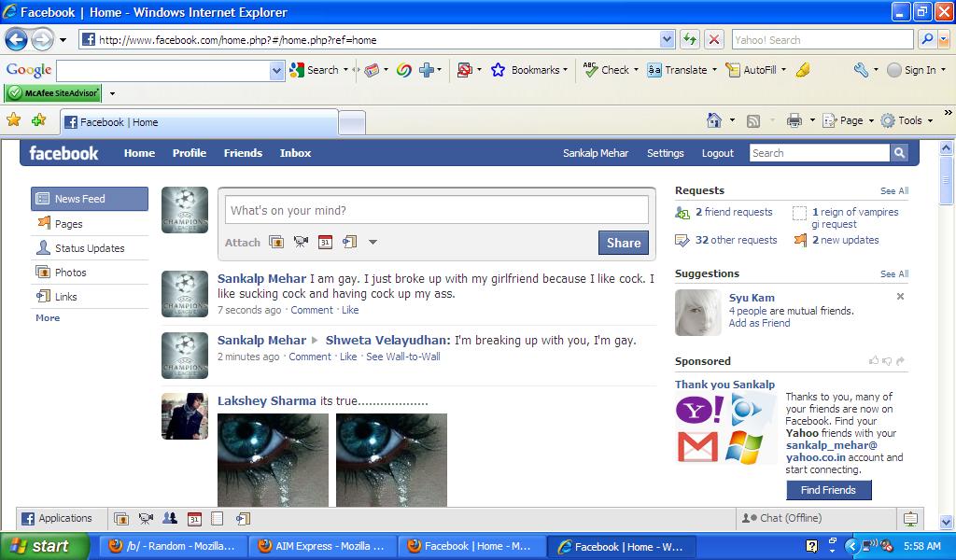956x560 pixels.
Task: Click Google toolbar wrench settings icon
Action: (861, 70)
